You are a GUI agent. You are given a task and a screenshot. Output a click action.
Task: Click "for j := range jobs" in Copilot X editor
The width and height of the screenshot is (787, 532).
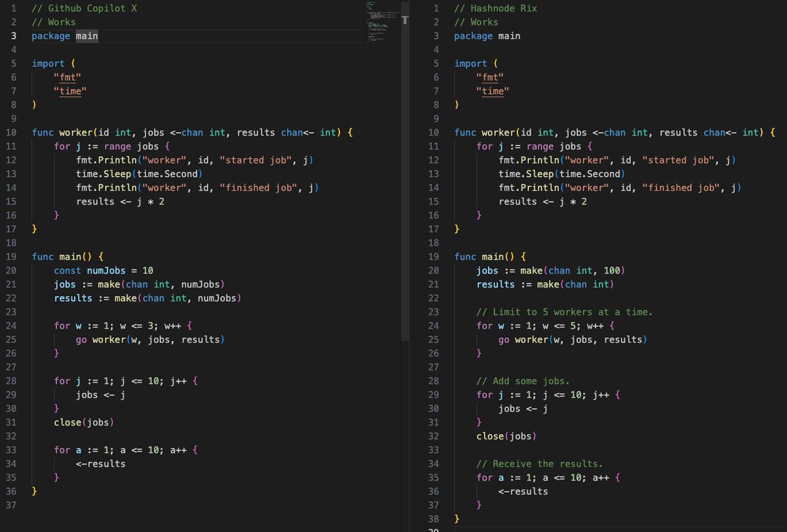[112, 146]
